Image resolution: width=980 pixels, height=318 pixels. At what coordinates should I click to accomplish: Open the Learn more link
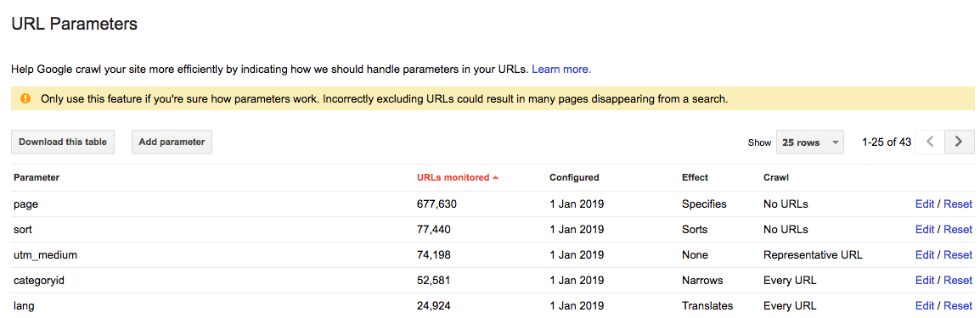(561, 70)
